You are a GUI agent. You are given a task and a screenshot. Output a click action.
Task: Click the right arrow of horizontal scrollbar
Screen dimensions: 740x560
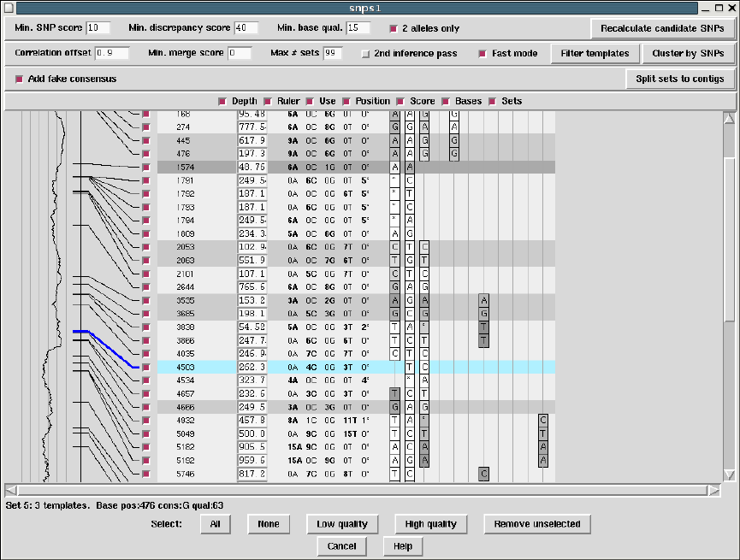(x=713, y=491)
